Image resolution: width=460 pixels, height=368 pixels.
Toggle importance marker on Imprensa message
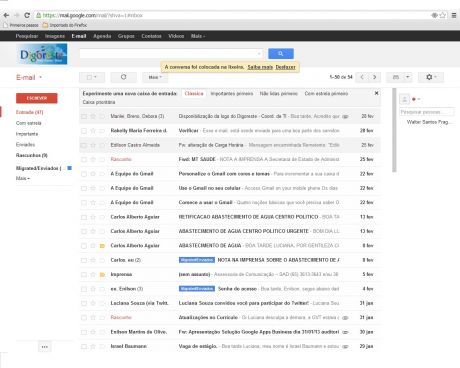pyautogui.click(x=102, y=275)
